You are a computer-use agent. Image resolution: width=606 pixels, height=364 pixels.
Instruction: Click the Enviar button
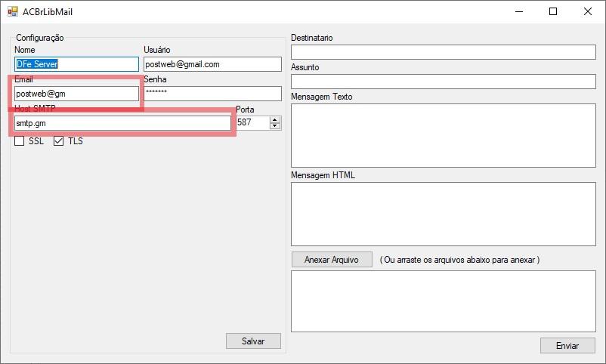pos(567,346)
